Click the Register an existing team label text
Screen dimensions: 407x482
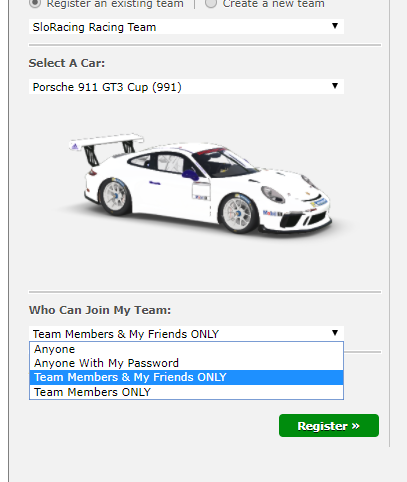[x=115, y=4]
